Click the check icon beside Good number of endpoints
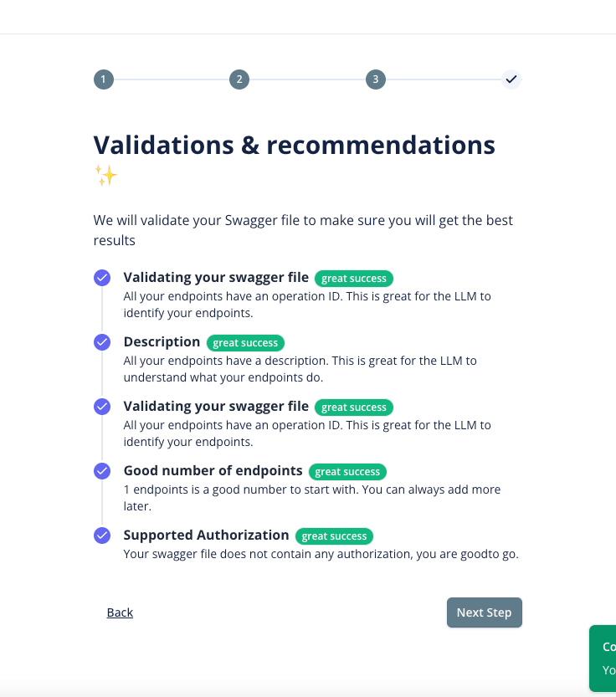The width and height of the screenshot is (616, 697). (102, 471)
